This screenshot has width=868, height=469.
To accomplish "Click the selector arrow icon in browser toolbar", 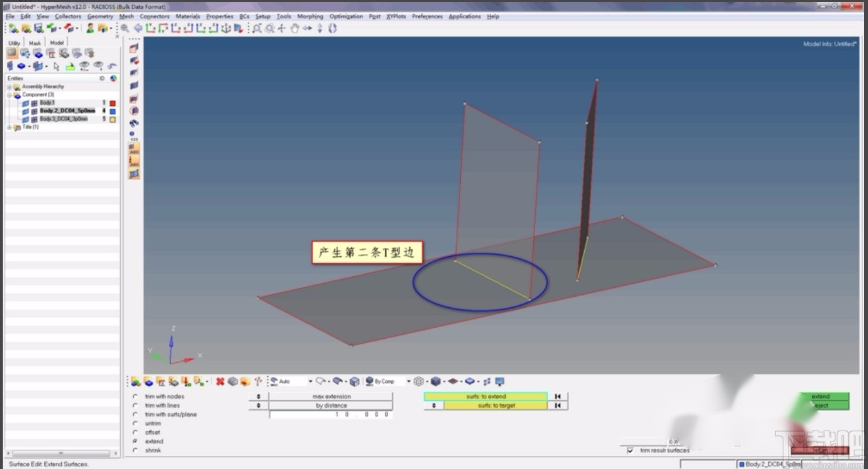I will (x=56, y=67).
